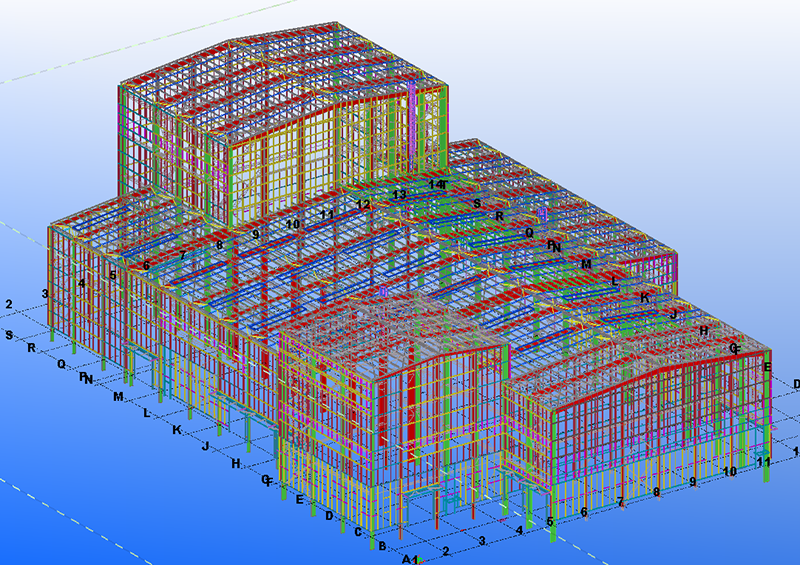Click grid label 12 on the roof
This screenshot has width=800, height=565.
(363, 204)
